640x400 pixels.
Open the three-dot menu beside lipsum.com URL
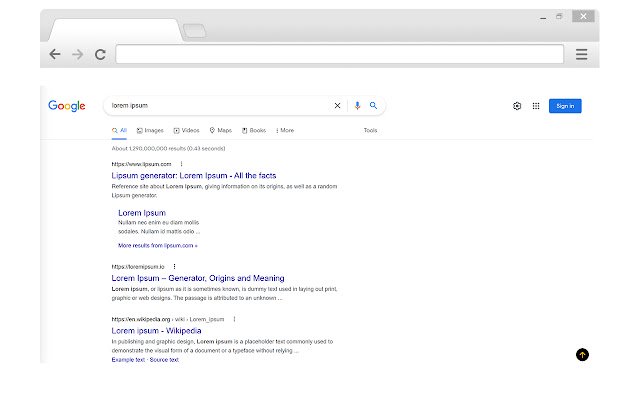coord(181,164)
